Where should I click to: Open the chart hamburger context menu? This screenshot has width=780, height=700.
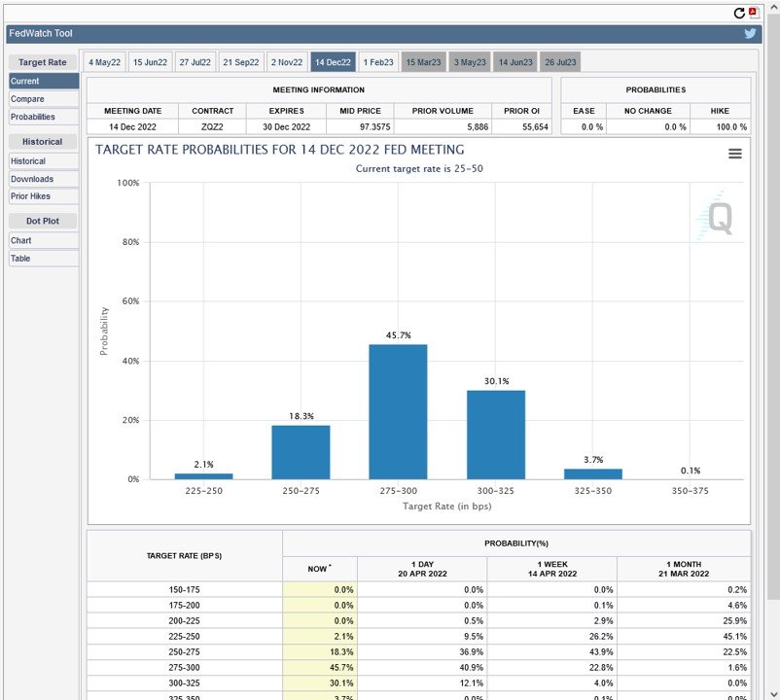click(735, 154)
